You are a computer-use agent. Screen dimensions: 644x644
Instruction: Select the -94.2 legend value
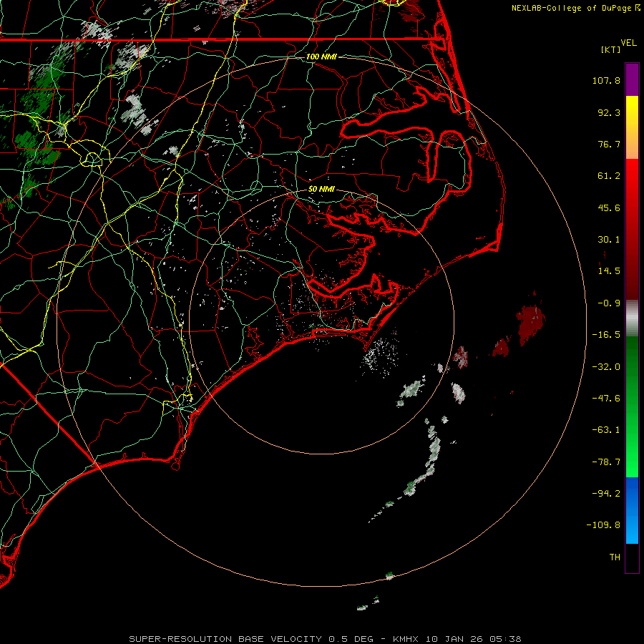click(606, 493)
